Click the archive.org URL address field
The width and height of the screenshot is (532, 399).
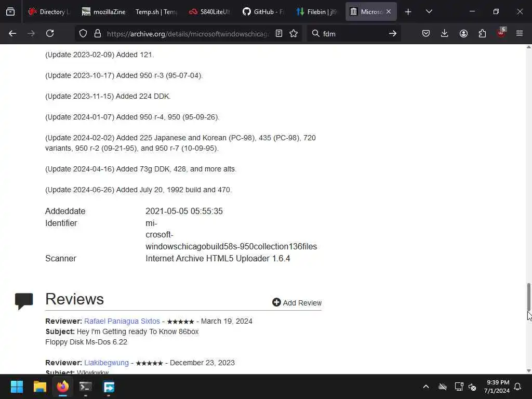coord(188,34)
